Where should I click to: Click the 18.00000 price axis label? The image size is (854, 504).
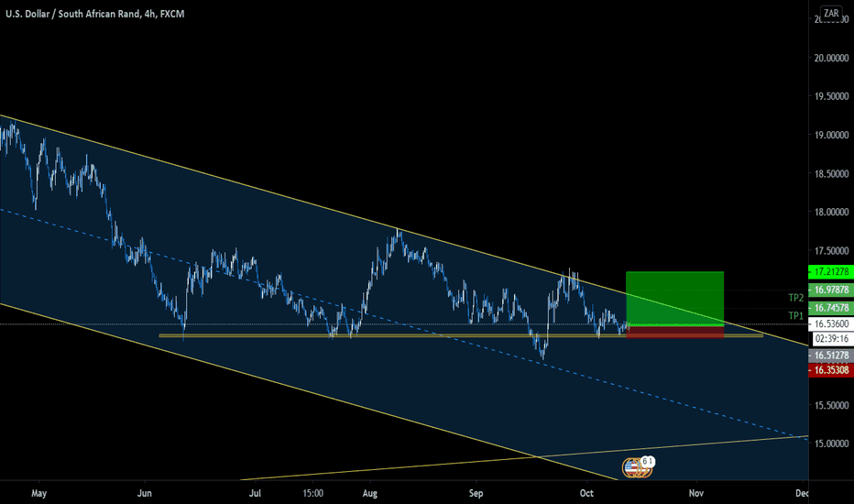tap(831, 212)
